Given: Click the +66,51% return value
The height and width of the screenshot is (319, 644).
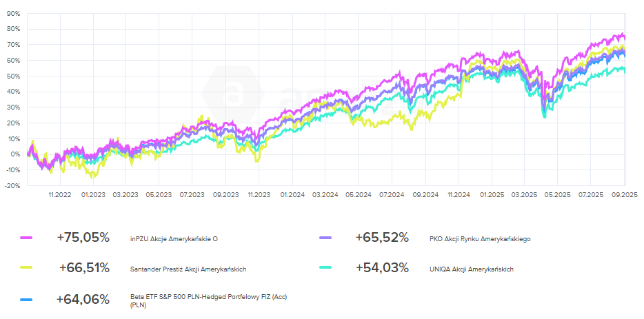Looking at the screenshot, I should point(83,268).
